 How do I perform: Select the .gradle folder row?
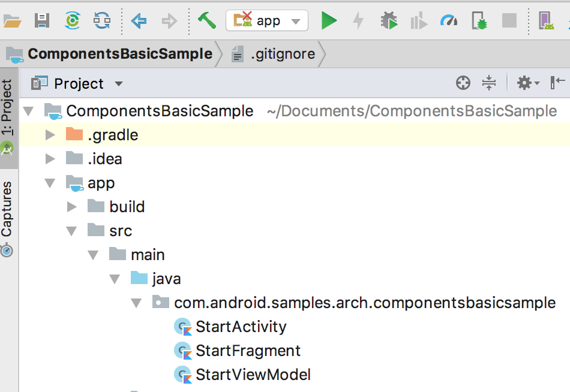click(x=295, y=135)
